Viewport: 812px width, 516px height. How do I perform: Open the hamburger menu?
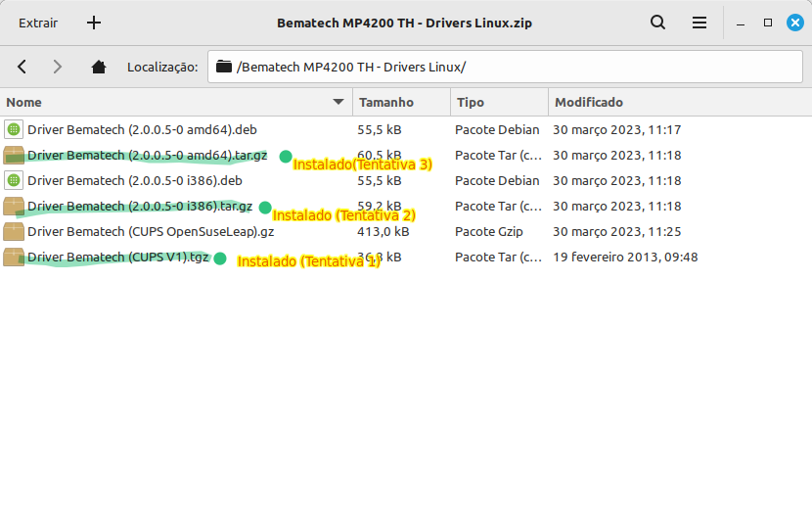(x=699, y=23)
